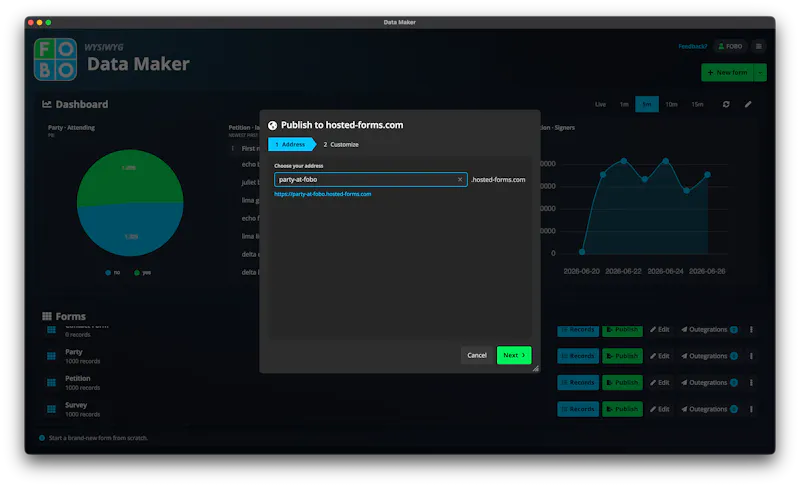The height and width of the screenshot is (487, 800).
Task: Set dashboard refresh interval to 10m
Action: (671, 104)
